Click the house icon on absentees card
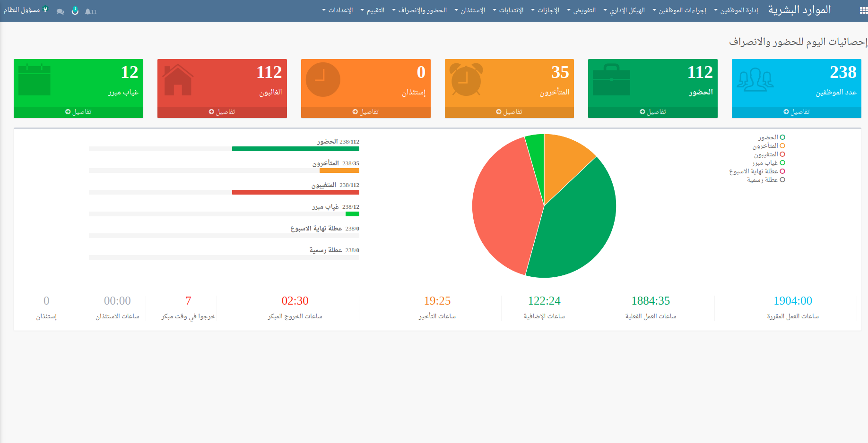Image resolution: width=868 pixels, height=443 pixels. [178, 80]
